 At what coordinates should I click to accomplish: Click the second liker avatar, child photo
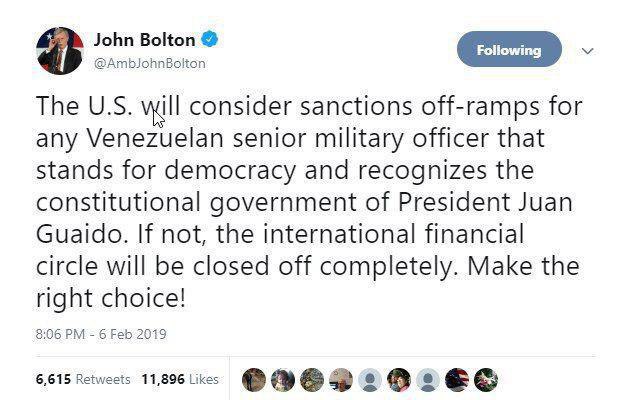tap(283, 380)
